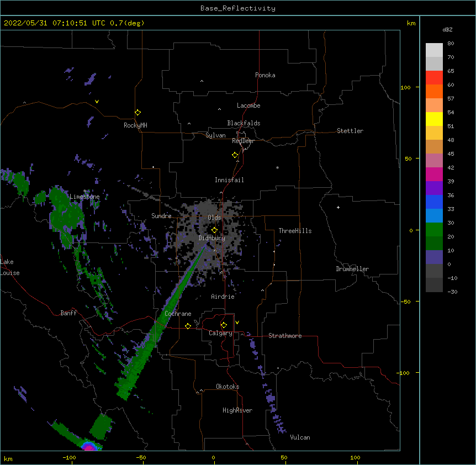
Task: Click the Base_Reflectivity title
Action: tap(238, 8)
